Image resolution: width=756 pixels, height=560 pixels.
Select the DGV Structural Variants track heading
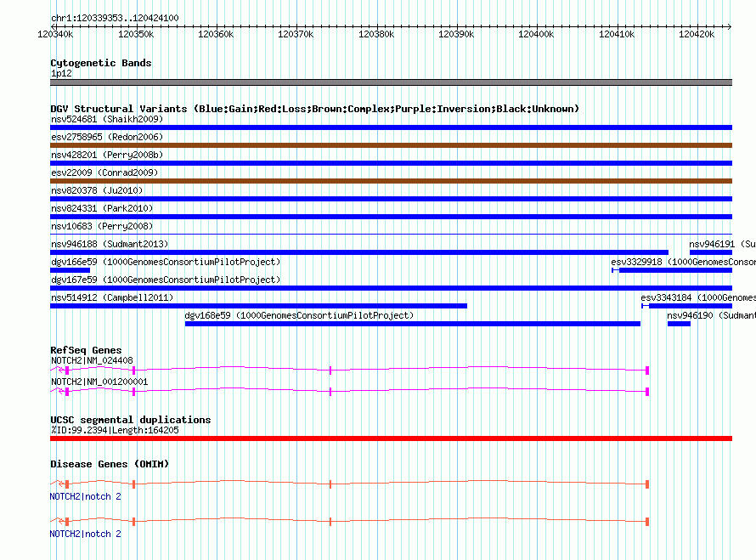pyautogui.click(x=314, y=109)
